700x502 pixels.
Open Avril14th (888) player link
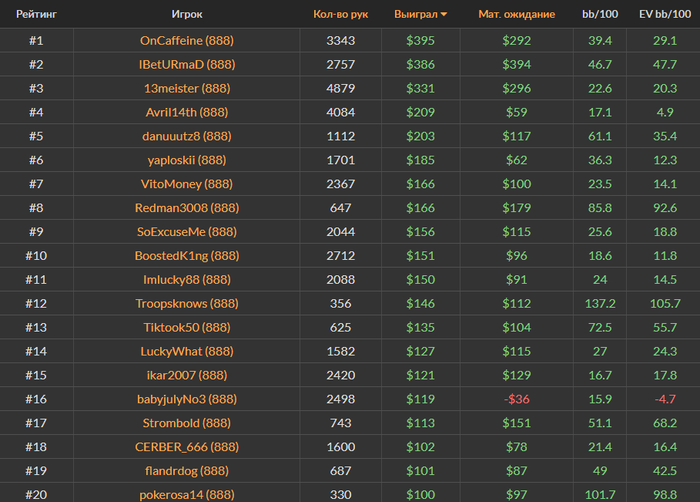click(x=187, y=112)
